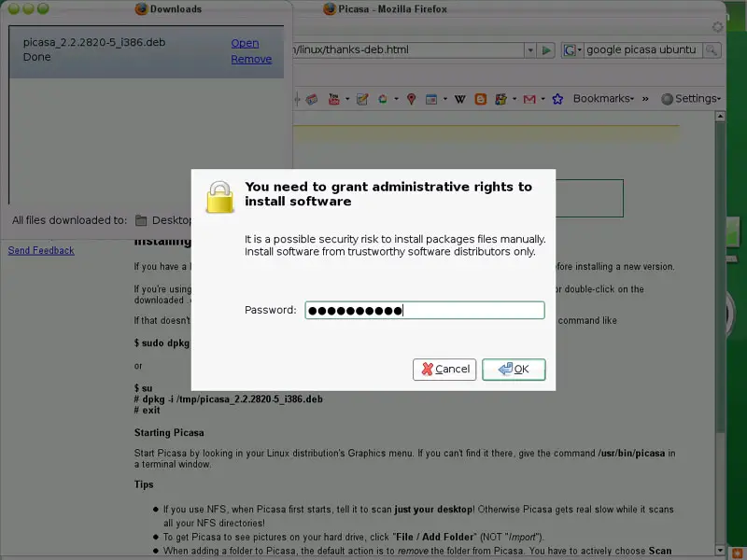Click the /usr/bin/picasa command text
The width and height of the screenshot is (747, 560).
[631, 454]
